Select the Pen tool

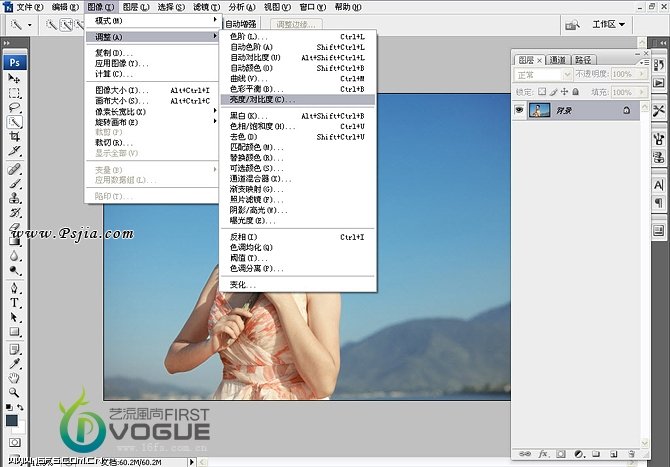click(15, 287)
